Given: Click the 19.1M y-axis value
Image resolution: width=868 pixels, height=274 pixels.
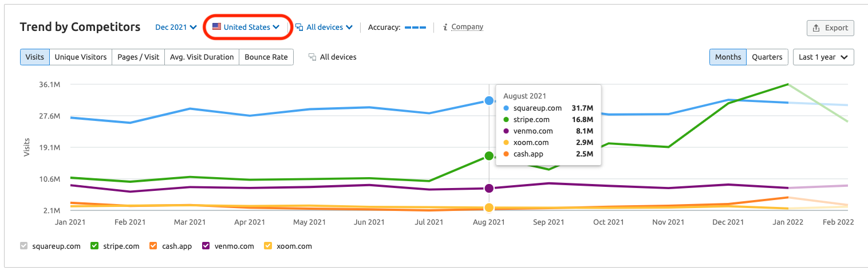Looking at the screenshot, I should [49, 147].
